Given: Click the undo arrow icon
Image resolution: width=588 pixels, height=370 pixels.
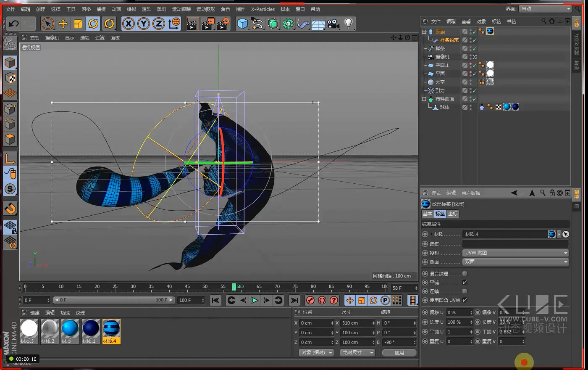Looking at the screenshot, I should (x=14, y=24).
